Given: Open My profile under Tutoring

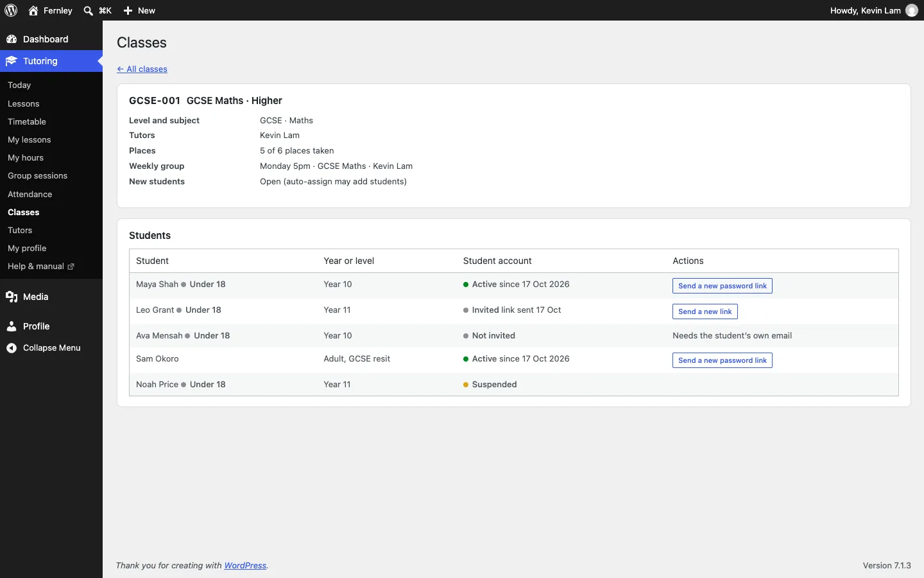Looking at the screenshot, I should point(27,248).
